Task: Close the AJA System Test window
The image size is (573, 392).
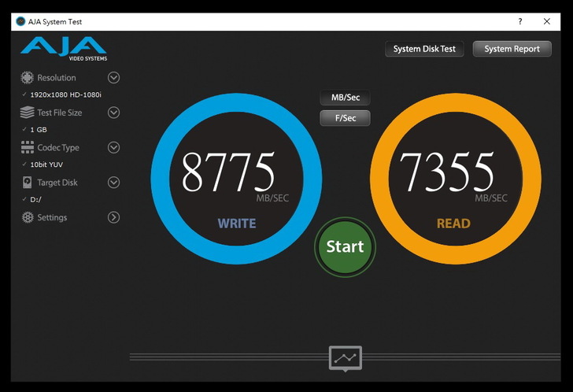Action: [547, 21]
